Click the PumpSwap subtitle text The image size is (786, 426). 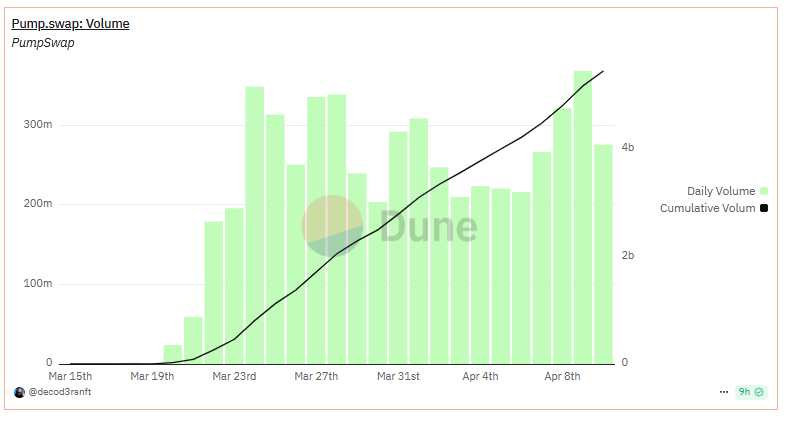click(43, 43)
